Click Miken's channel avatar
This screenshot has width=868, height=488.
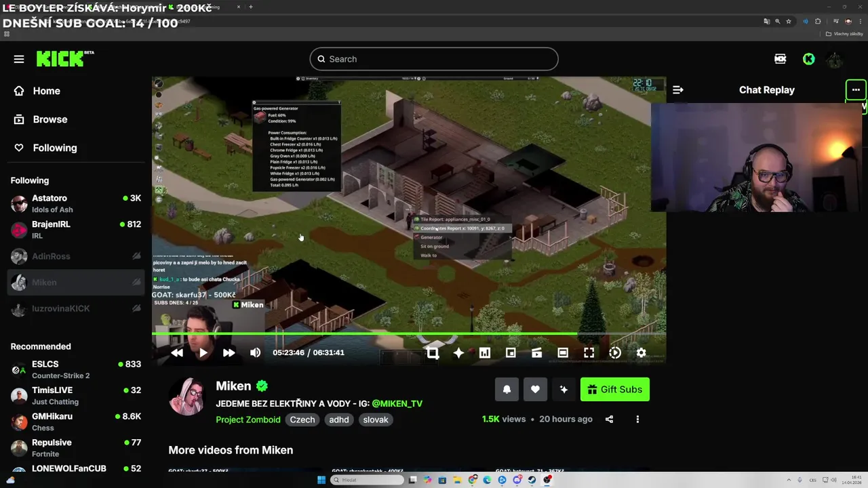tap(188, 396)
